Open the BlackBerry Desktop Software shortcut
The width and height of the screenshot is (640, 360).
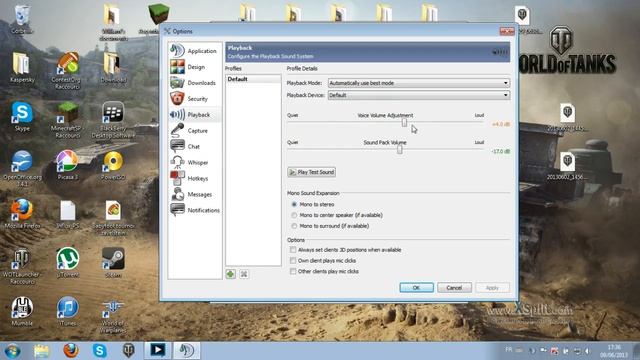[113, 120]
